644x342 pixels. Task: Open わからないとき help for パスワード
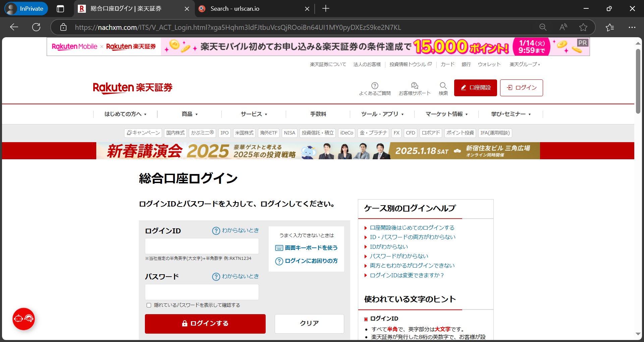pyautogui.click(x=235, y=277)
